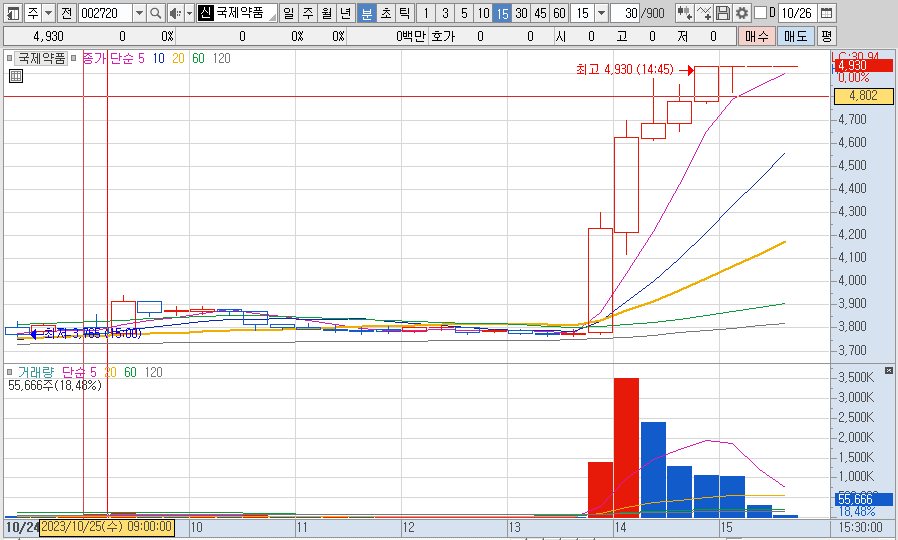Viewport: 898px width, 540px height.
Task: Click the 2023/10/25(수) 09:00:00 time label
Action: [107, 526]
